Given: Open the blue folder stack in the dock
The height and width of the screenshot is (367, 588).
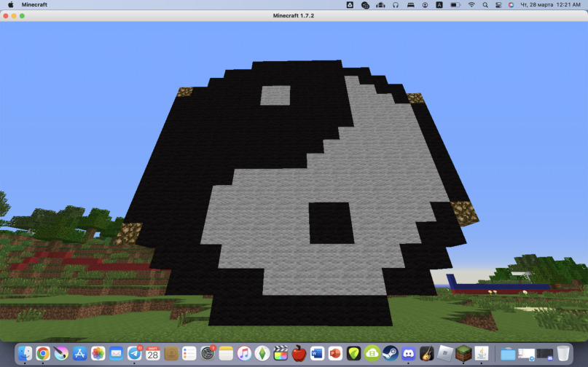Looking at the screenshot, I should coord(508,353).
